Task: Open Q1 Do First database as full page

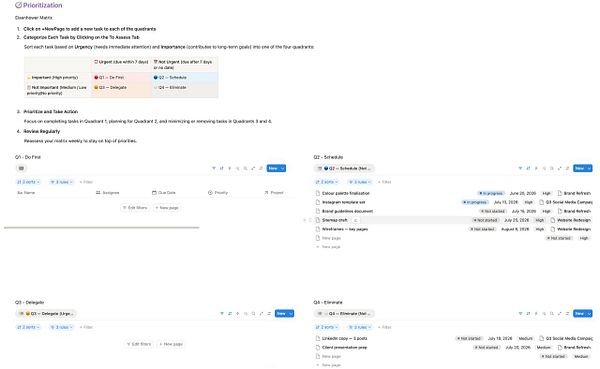Action: click(253, 168)
